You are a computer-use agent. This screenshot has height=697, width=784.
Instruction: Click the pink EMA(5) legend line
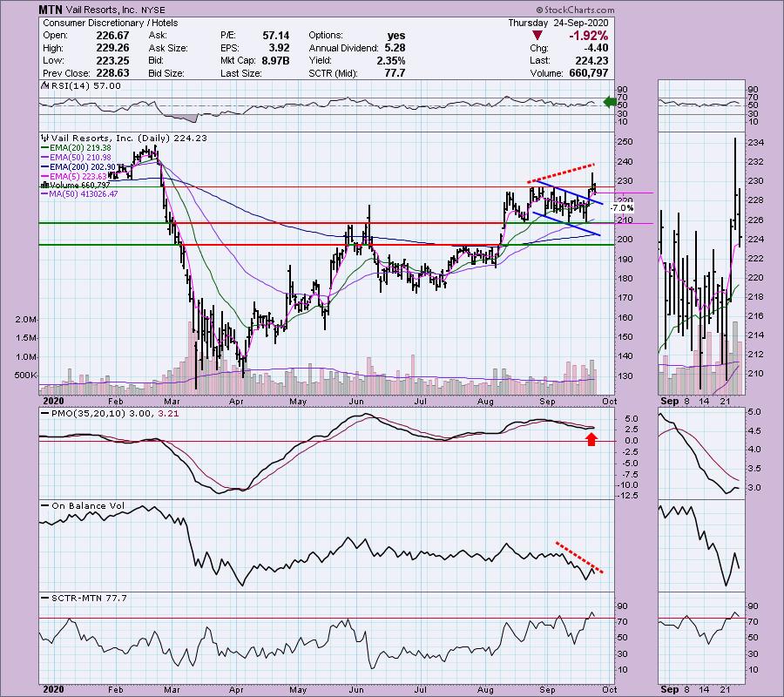coord(45,177)
